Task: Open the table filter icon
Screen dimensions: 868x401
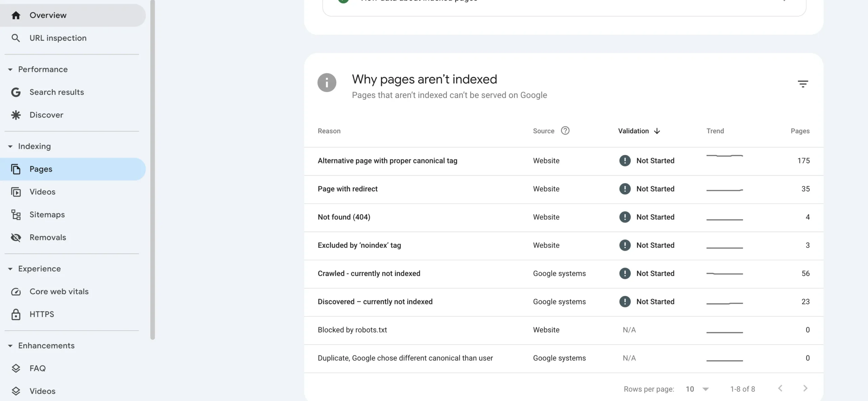Action: point(803,84)
